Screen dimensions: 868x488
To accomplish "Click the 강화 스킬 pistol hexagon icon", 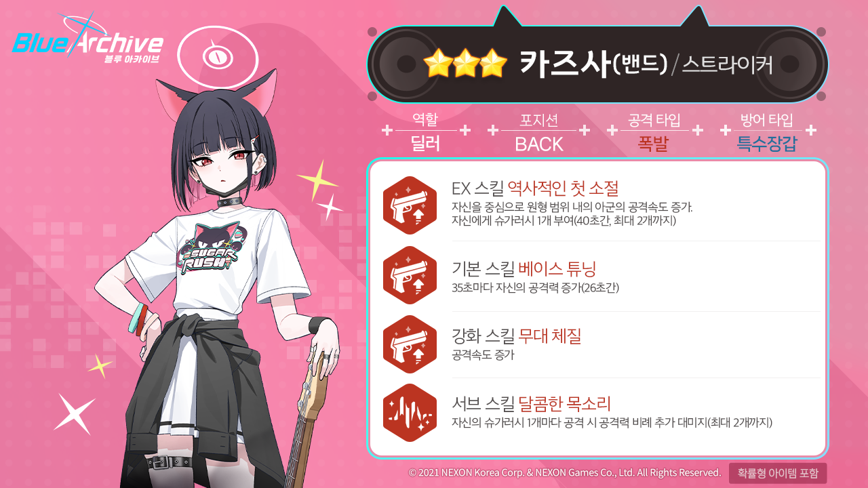I will point(410,344).
